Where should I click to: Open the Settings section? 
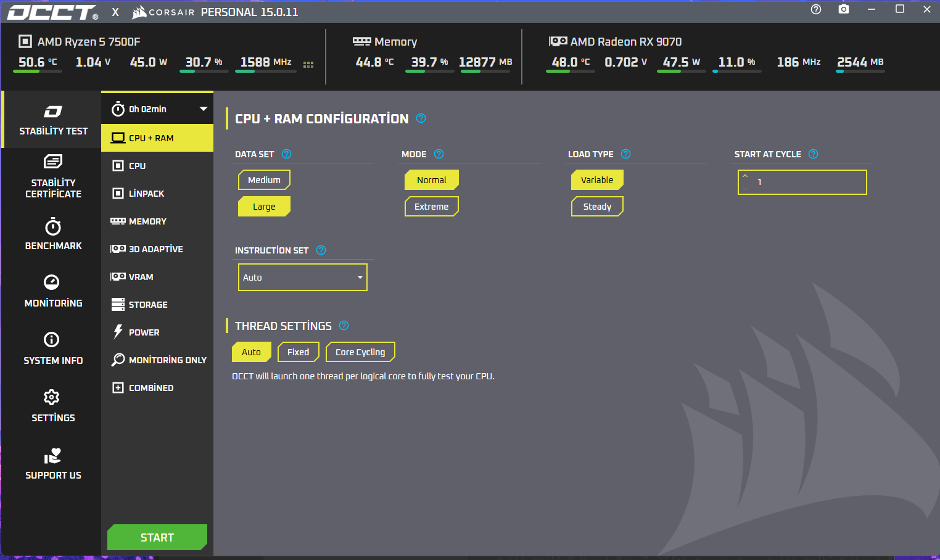coord(53,406)
